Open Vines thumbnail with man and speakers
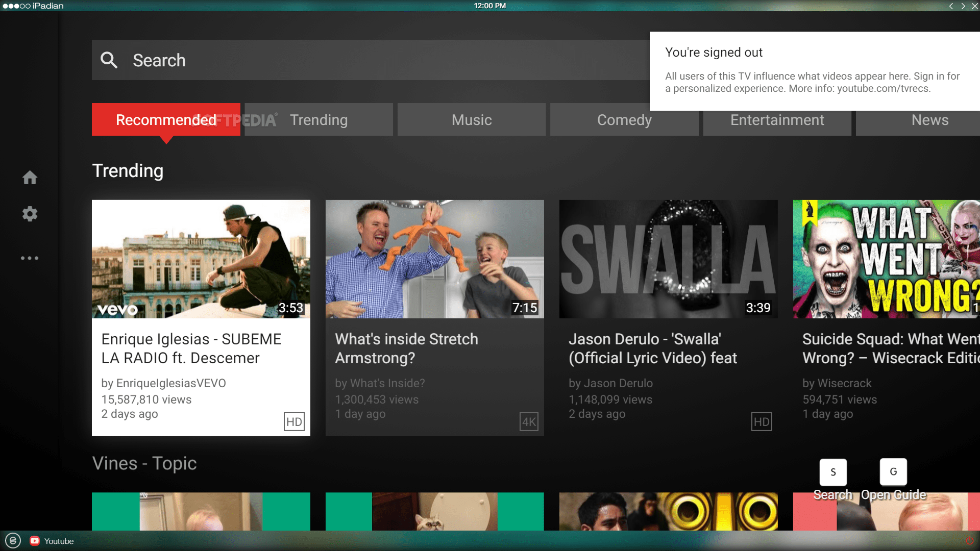The width and height of the screenshot is (980, 551). (669, 511)
